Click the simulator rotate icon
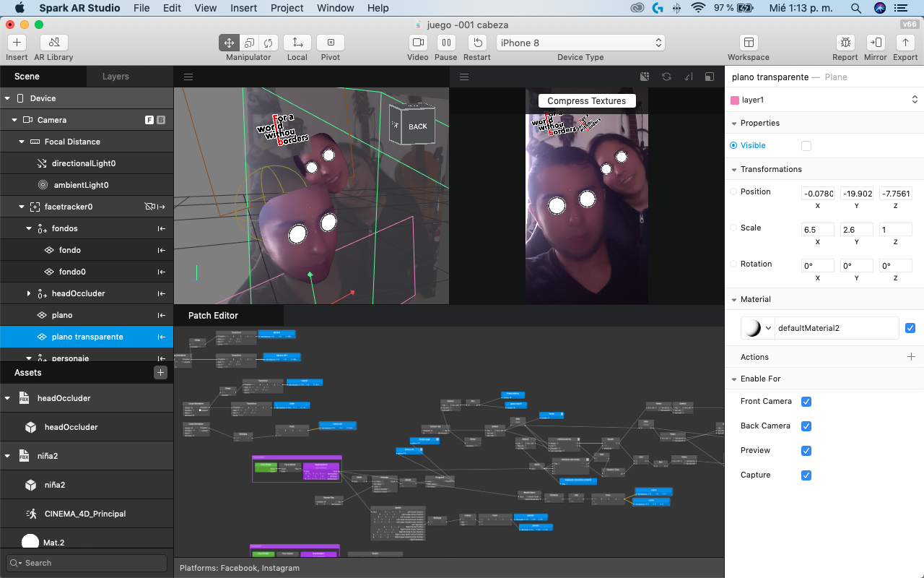The width and height of the screenshot is (924, 578). point(666,77)
